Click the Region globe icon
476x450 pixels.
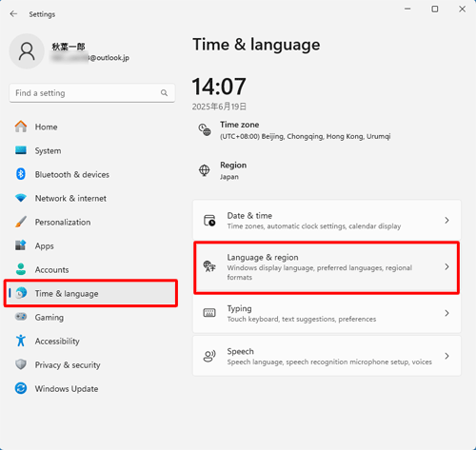click(205, 170)
